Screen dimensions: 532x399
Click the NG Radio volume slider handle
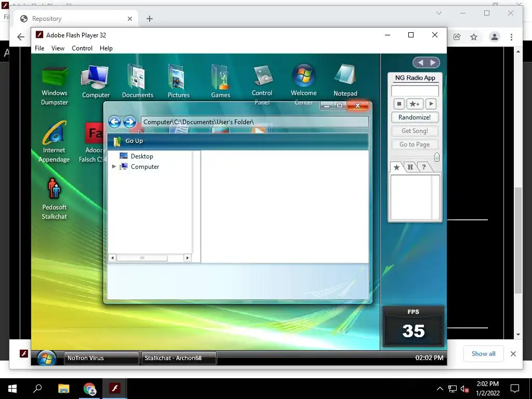[436, 157]
